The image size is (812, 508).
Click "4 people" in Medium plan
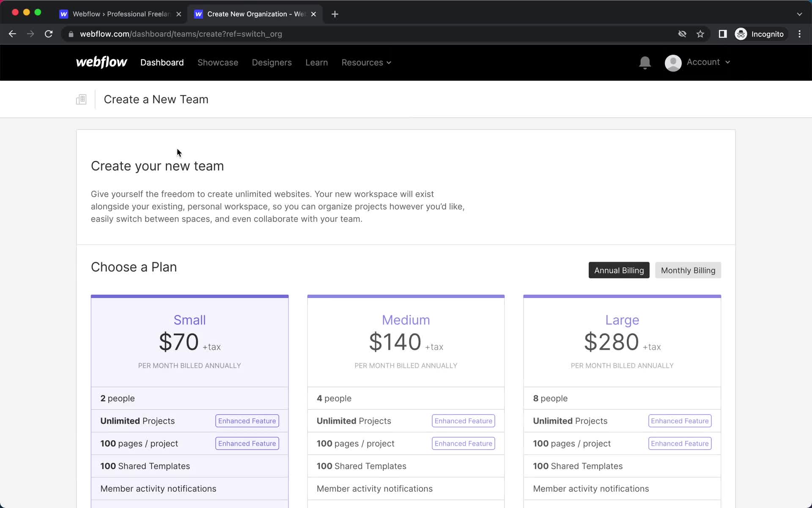tap(334, 398)
